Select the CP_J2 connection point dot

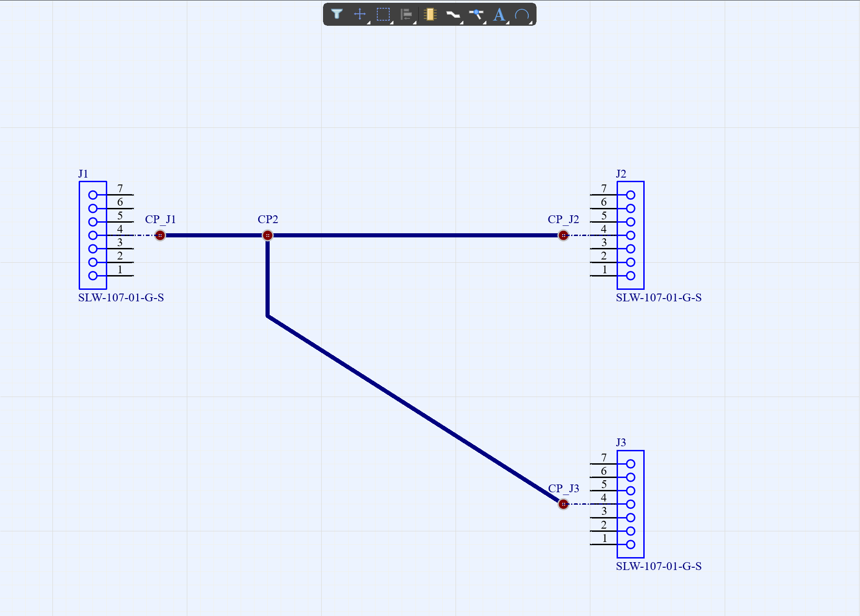coord(563,236)
